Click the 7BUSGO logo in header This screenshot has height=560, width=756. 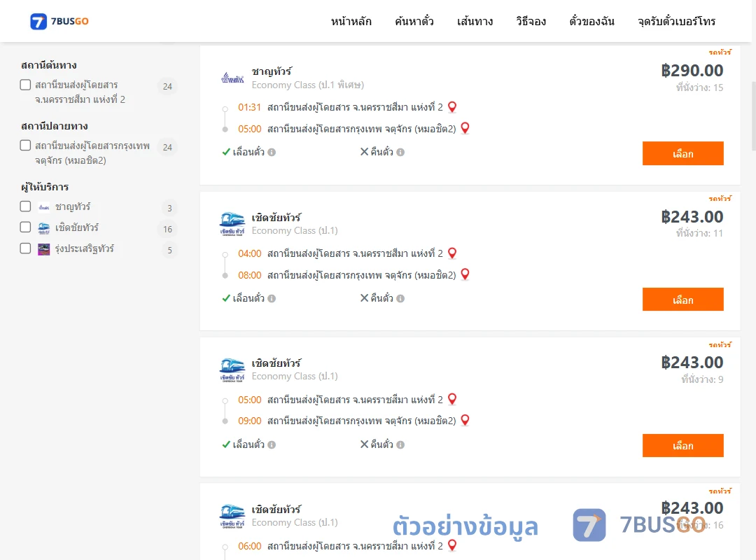[x=59, y=21]
